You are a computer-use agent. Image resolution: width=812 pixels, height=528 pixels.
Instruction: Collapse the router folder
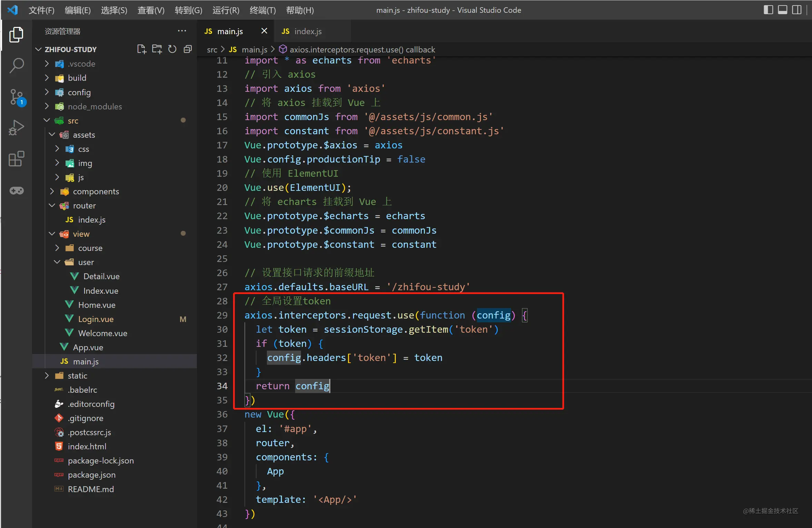tap(84, 206)
